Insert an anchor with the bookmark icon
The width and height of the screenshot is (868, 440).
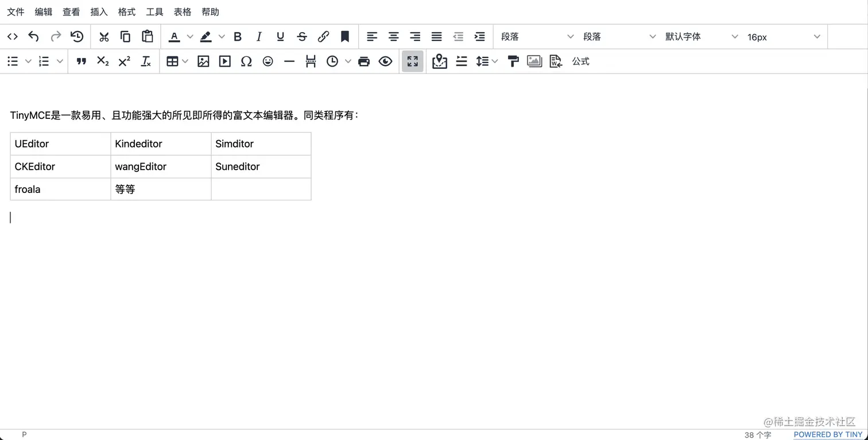pos(345,37)
